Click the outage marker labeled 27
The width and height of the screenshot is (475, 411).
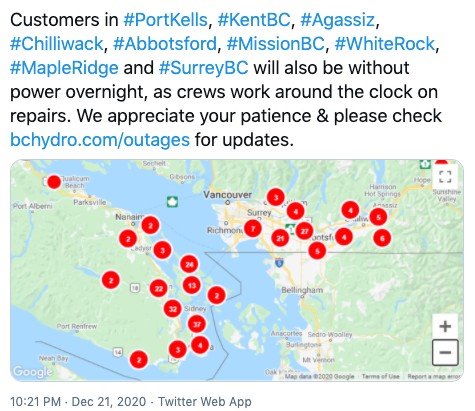(304, 231)
